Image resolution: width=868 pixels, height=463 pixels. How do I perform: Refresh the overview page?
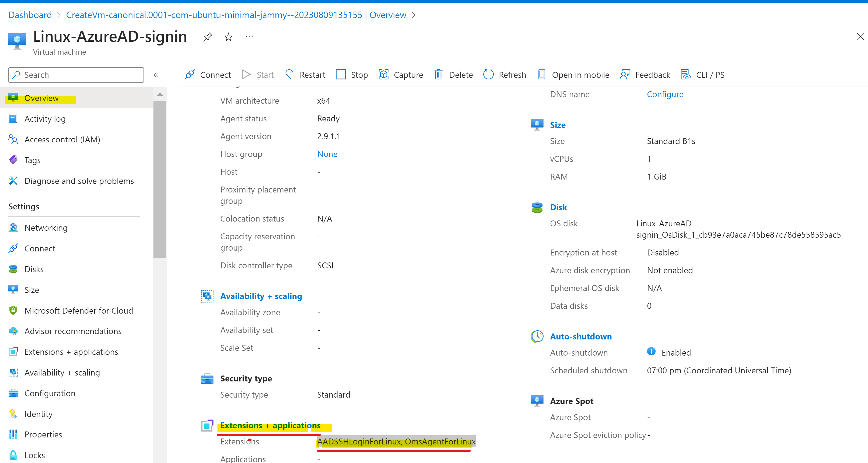point(505,75)
